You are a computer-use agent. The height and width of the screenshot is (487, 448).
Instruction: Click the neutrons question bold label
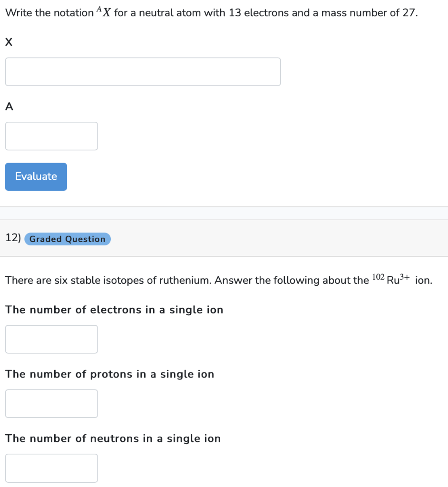pyautogui.click(x=113, y=438)
